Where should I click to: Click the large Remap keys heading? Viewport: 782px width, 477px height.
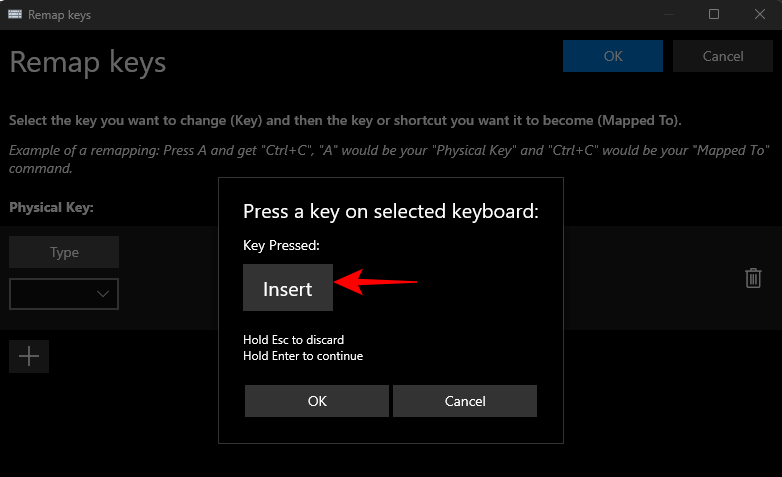(x=88, y=62)
